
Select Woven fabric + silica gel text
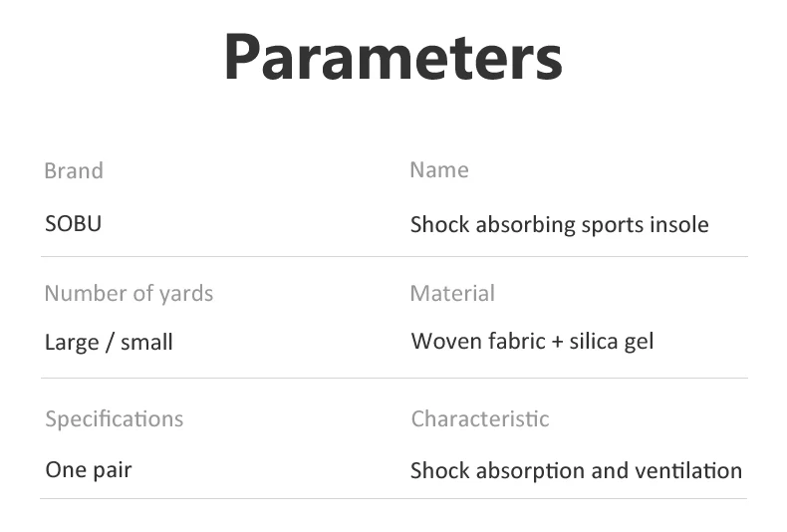coord(532,341)
